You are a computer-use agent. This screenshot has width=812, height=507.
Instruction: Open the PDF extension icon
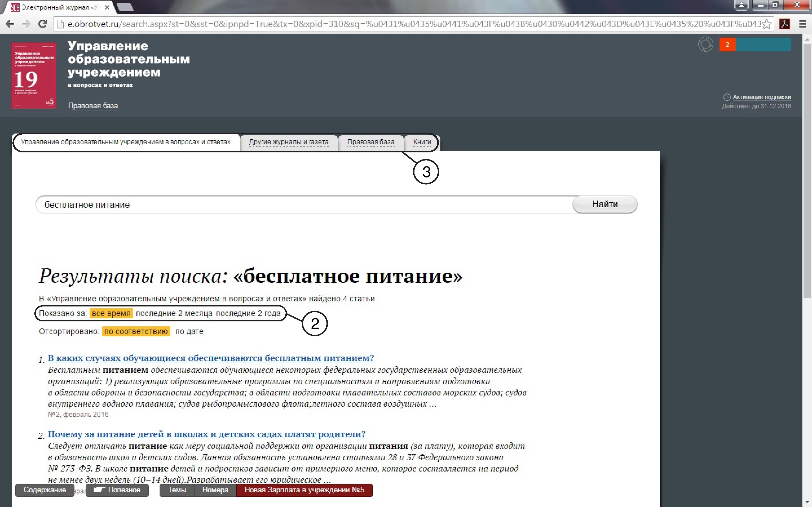click(784, 24)
